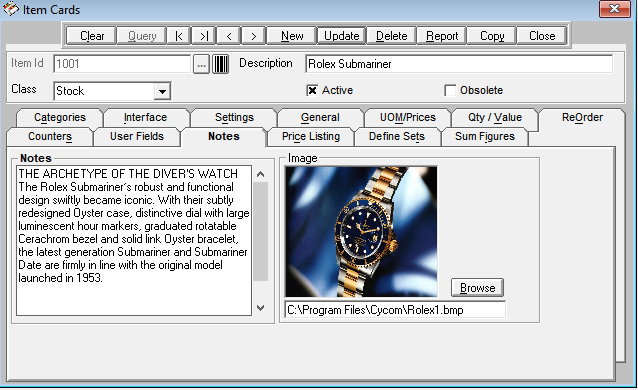Click the Rolex watch image thumbnail
Screen dimensions: 638x390
361,231
